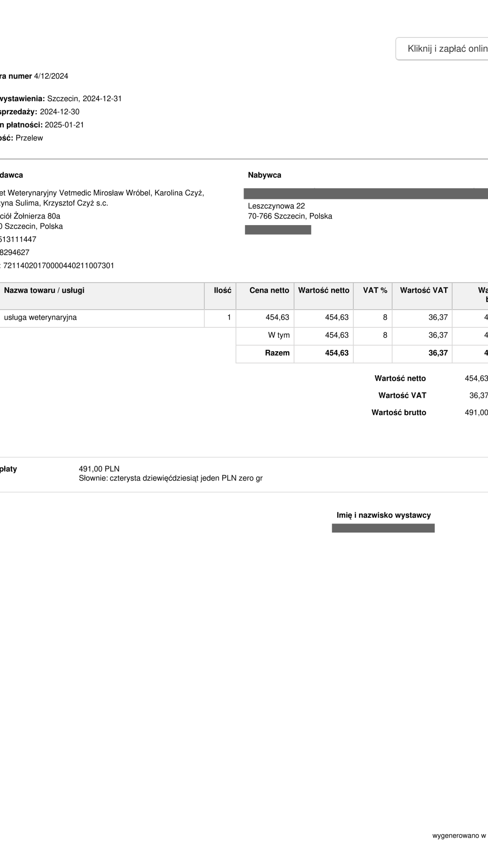Click the seller bank account number

tap(59, 265)
